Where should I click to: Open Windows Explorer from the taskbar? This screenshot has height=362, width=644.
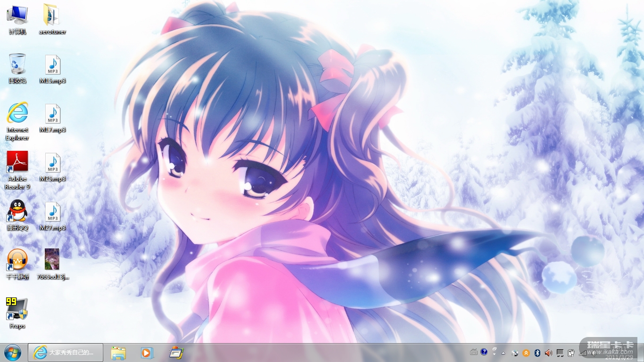(x=118, y=353)
